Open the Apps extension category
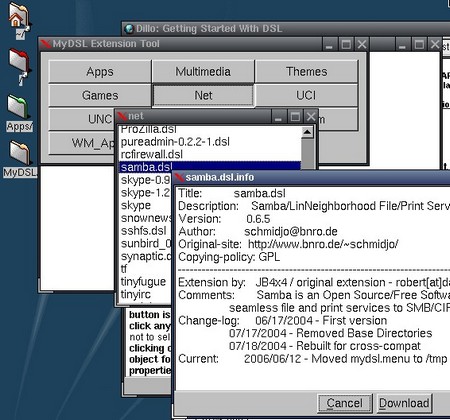Viewport: 450px width, 420px height. [100, 72]
